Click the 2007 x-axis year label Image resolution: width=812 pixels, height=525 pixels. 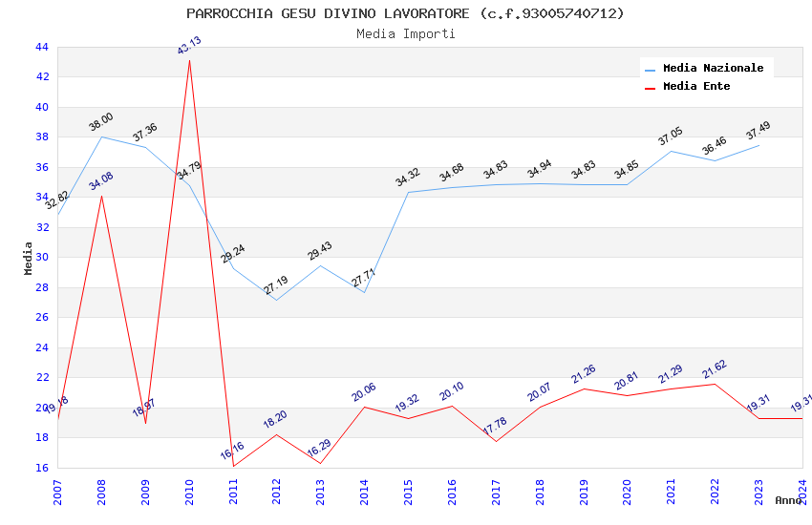click(57, 492)
